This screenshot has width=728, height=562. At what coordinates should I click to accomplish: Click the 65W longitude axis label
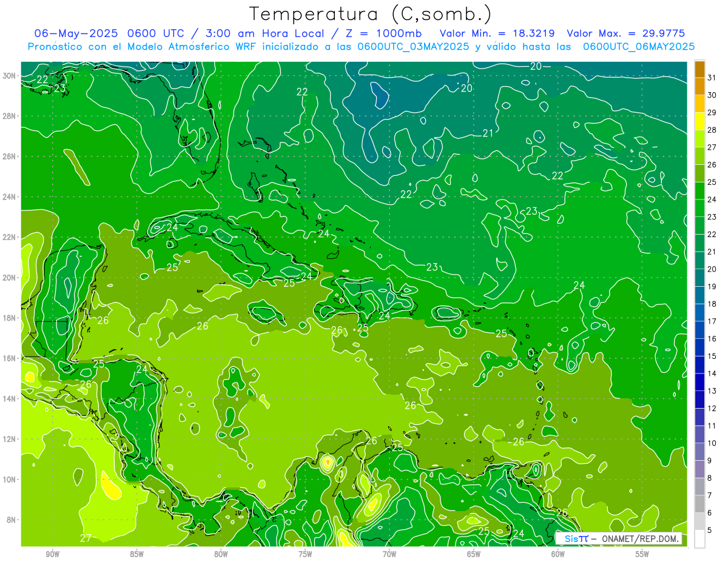click(x=474, y=554)
